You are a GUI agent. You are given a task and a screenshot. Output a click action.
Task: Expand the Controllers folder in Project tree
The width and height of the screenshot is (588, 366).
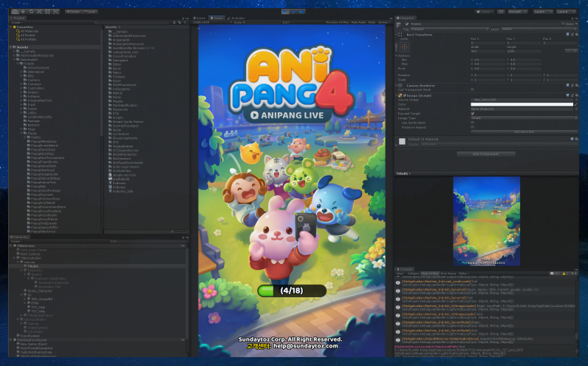tap(21, 88)
